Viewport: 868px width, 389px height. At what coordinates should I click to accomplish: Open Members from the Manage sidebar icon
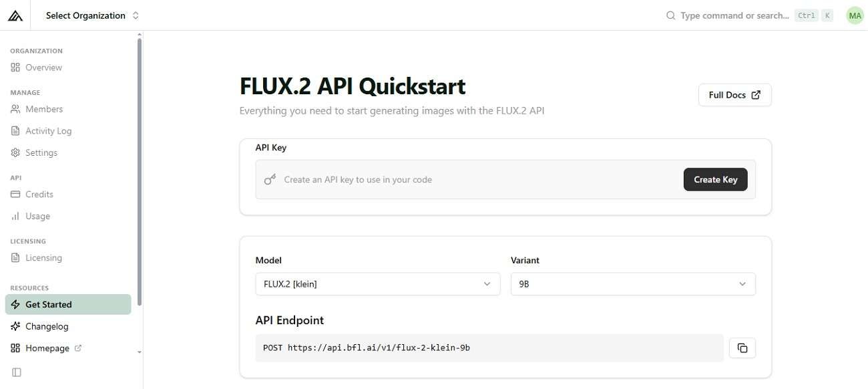coord(15,108)
